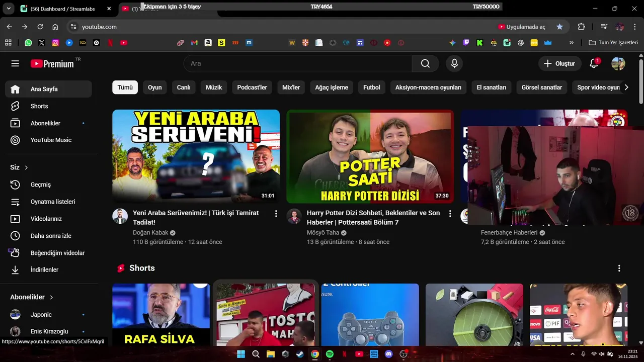The height and width of the screenshot is (362, 644).
Task: Open the hamburger guide menu
Action: [15, 63]
